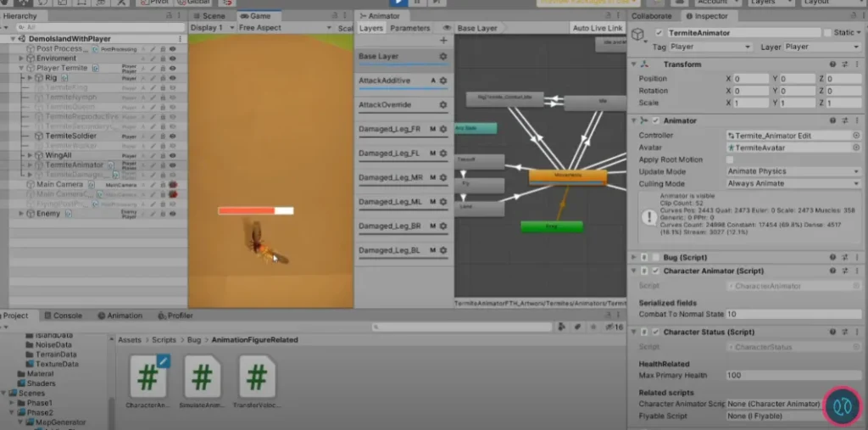The width and height of the screenshot is (868, 430).
Task: Enable the Static checkbox
Action: pyautogui.click(x=827, y=33)
